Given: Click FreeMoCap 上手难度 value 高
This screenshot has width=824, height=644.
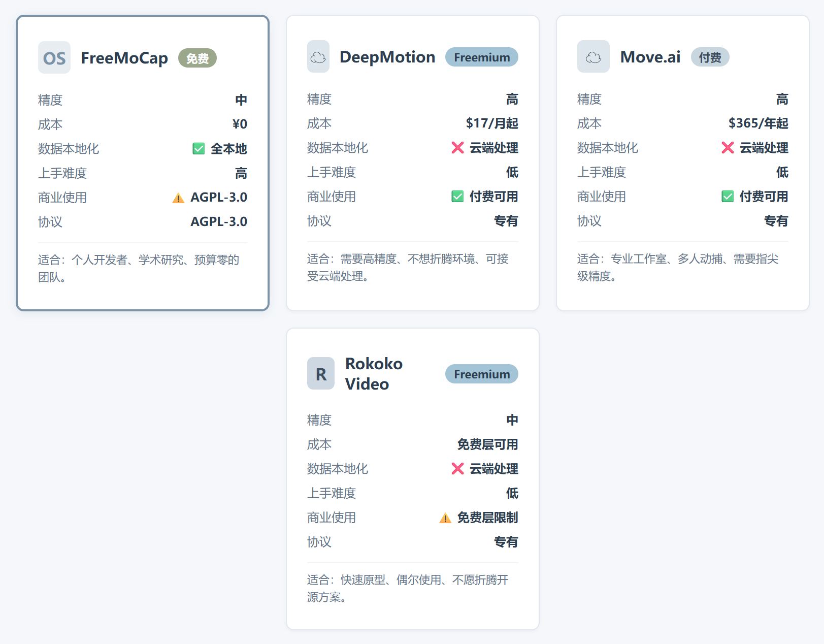Looking at the screenshot, I should (x=241, y=173).
